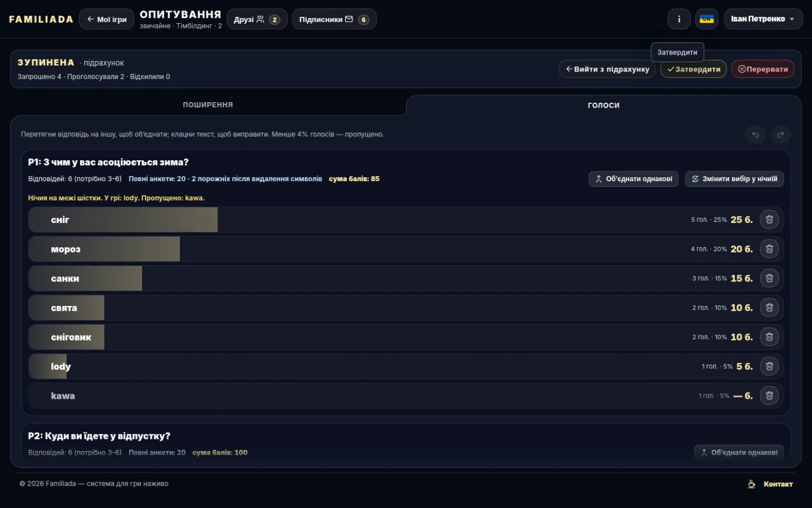The width and height of the screenshot is (812, 508).
Task: Delete the 'мороз' answer with its trash icon
Action: tap(769, 249)
